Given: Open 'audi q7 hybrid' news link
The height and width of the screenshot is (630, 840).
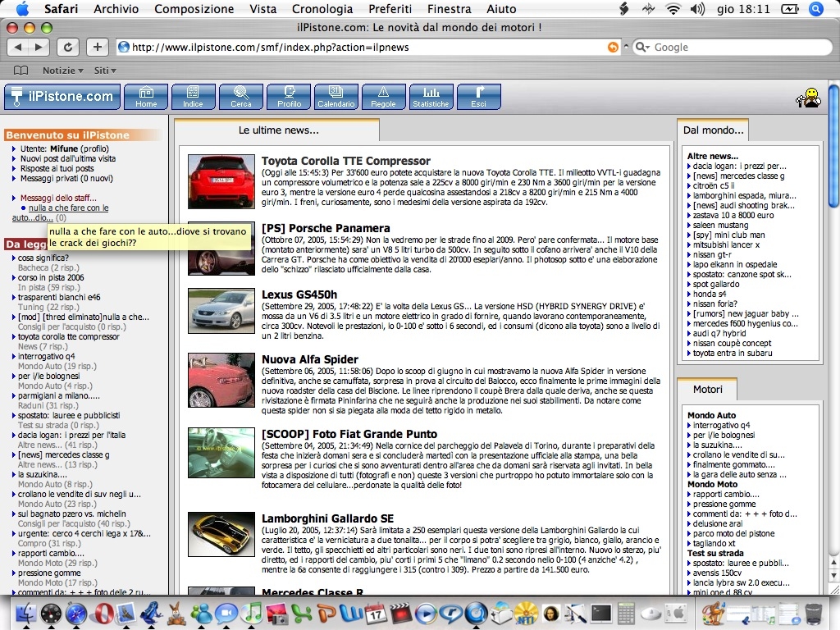Looking at the screenshot, I should [x=719, y=333].
